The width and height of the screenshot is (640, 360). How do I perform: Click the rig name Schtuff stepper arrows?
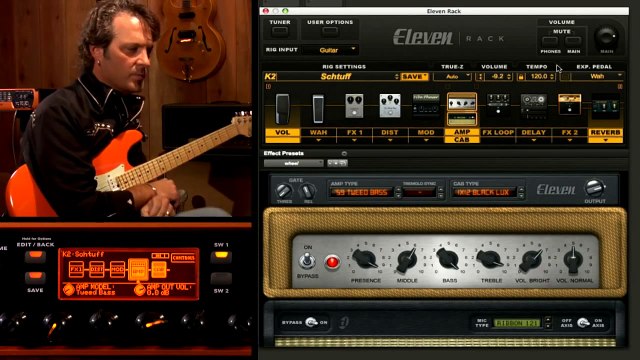(x=396, y=76)
